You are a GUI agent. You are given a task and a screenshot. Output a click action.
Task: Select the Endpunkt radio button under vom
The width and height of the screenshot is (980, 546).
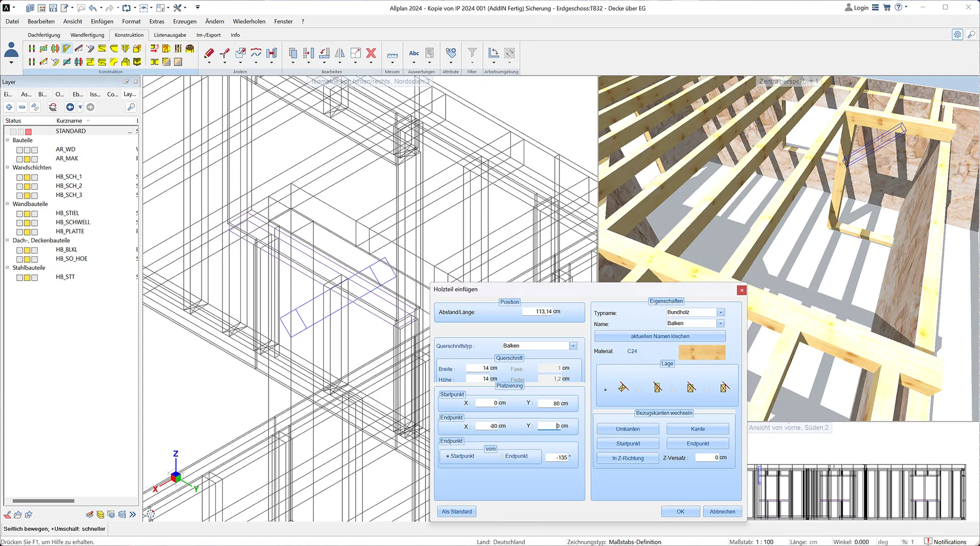502,456
